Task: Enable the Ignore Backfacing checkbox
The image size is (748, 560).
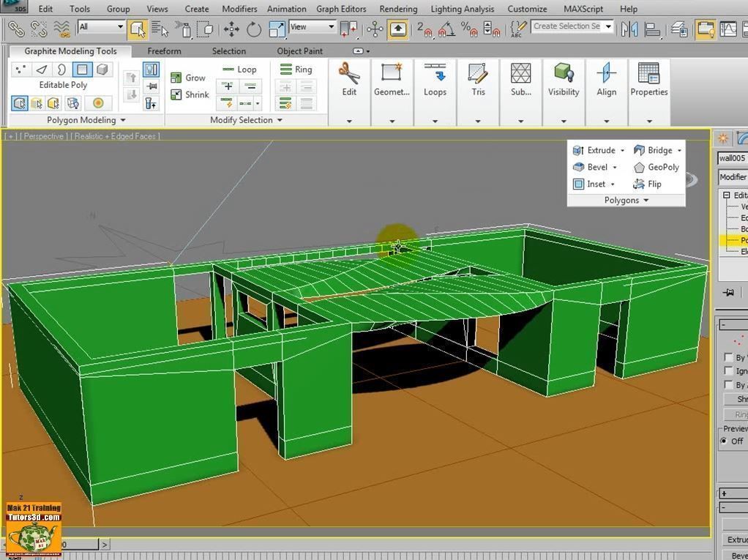Action: pos(728,371)
